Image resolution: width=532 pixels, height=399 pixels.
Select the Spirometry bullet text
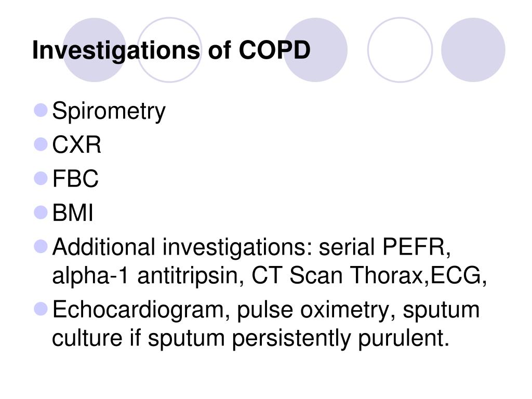click(109, 111)
